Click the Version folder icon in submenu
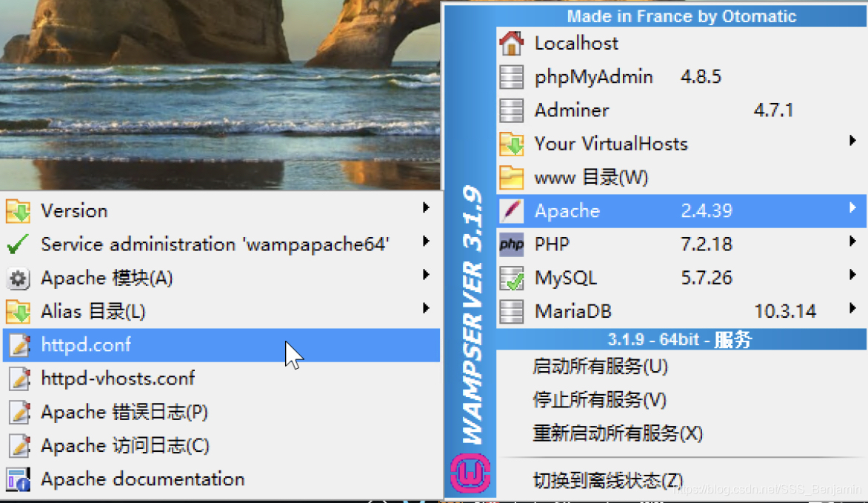868x503 pixels. [x=19, y=211]
